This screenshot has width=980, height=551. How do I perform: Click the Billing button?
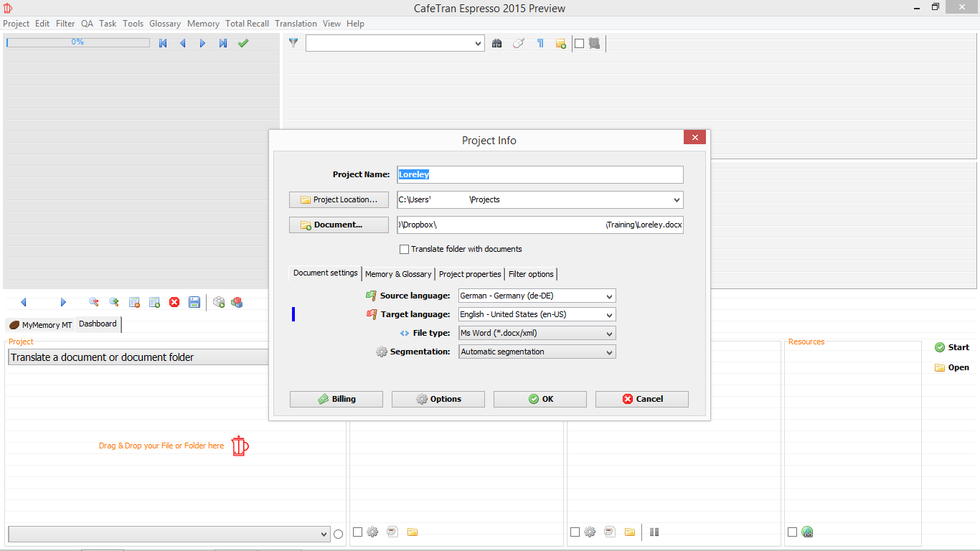(336, 399)
